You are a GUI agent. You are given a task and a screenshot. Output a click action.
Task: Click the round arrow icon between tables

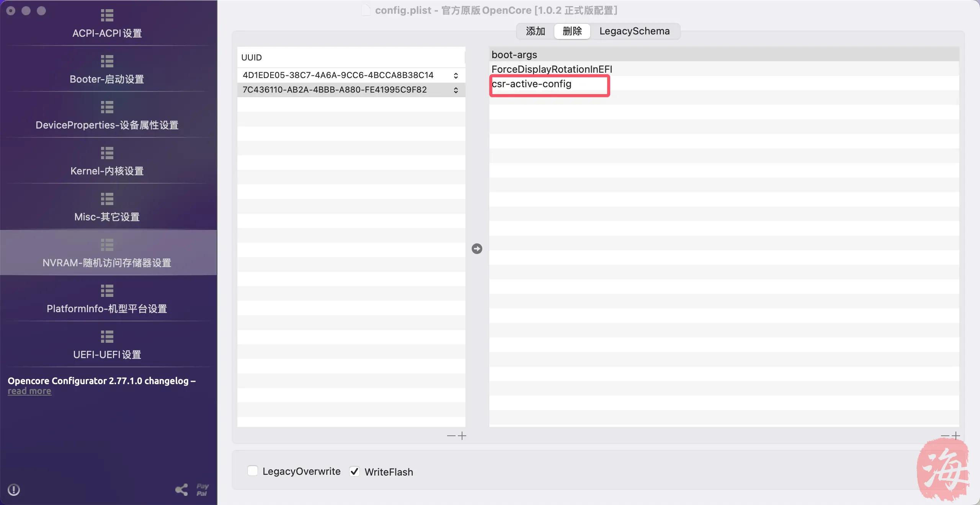click(477, 249)
